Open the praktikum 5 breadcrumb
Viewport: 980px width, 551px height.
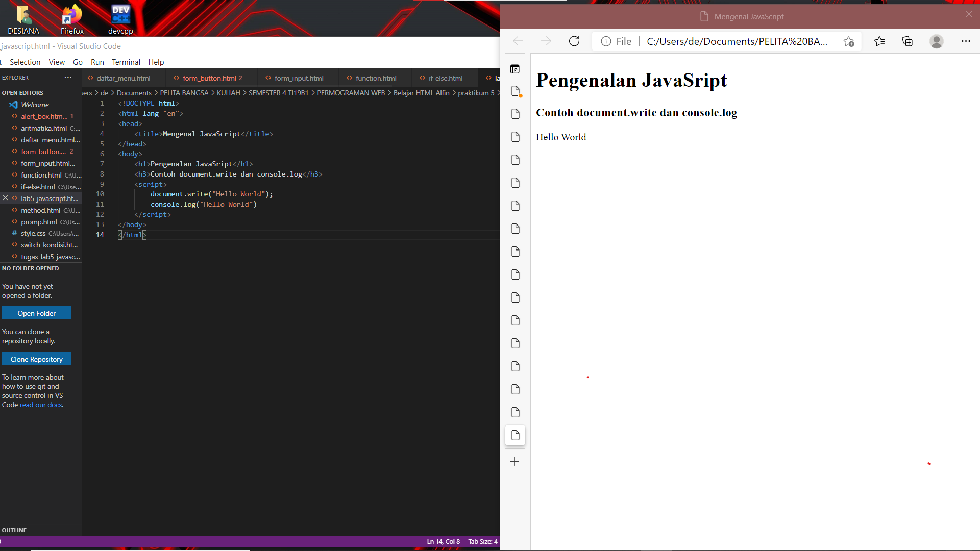[x=477, y=93]
